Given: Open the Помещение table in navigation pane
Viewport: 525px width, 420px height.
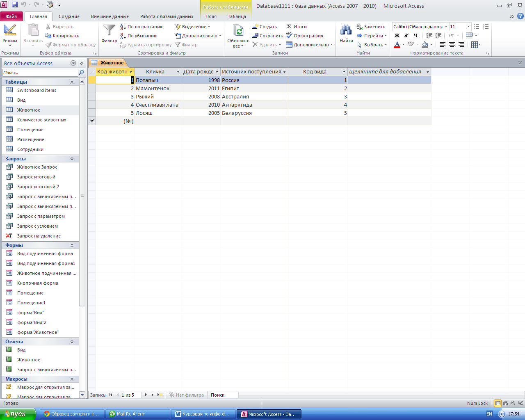Looking at the screenshot, I should pos(30,130).
